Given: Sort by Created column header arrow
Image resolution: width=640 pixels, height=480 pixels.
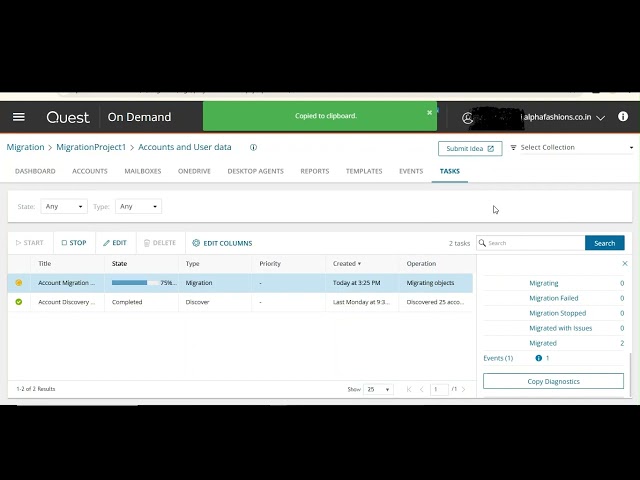Looking at the screenshot, I should pyautogui.click(x=359, y=264).
